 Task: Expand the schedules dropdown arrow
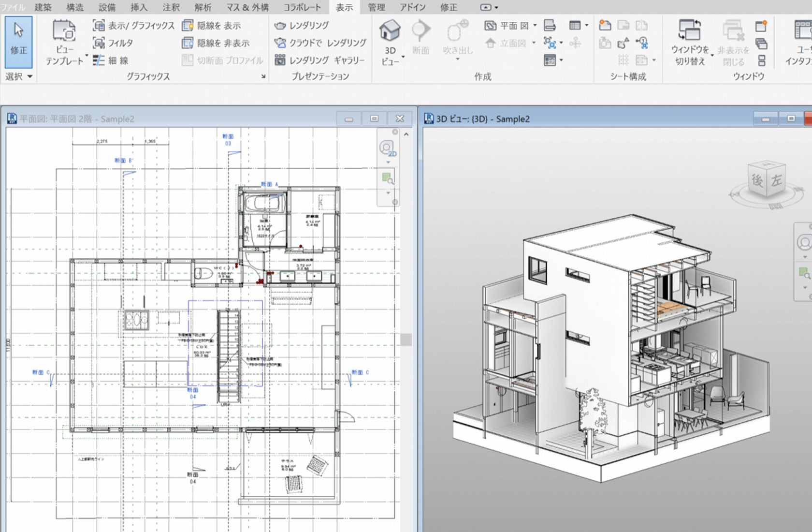point(587,26)
